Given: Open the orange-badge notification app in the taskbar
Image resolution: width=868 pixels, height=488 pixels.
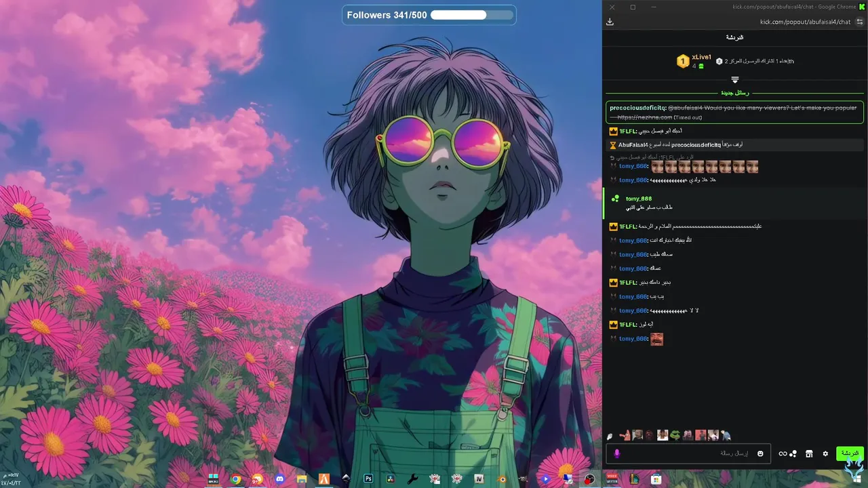Looking at the screenshot, I should click(258, 479).
